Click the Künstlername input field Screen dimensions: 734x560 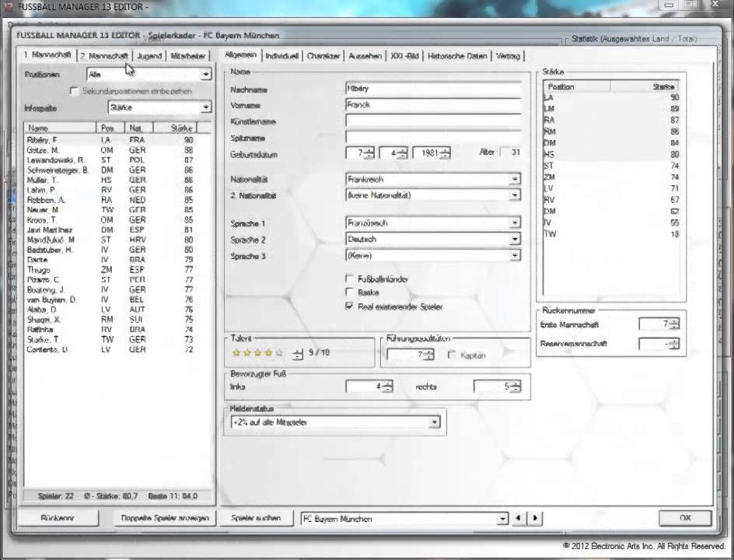pyautogui.click(x=433, y=121)
